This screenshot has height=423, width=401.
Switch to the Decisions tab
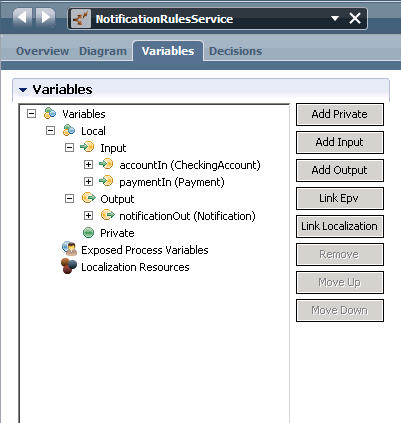pos(235,51)
